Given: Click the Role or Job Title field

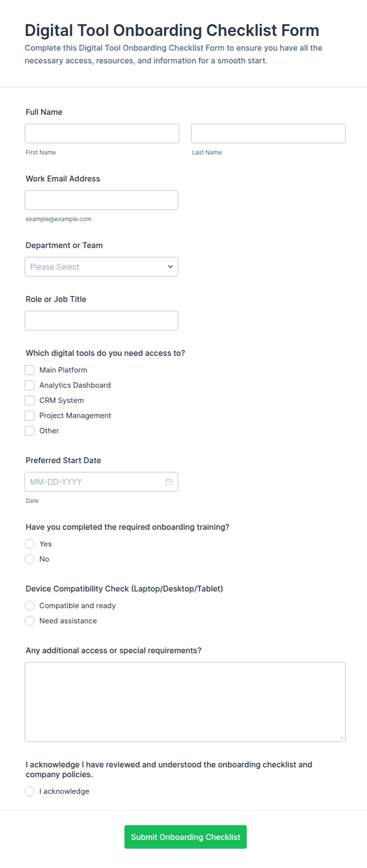Looking at the screenshot, I should 101,320.
